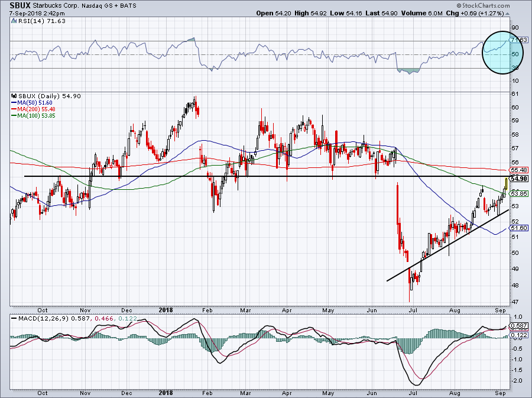Click the 61 price level on right axis
This screenshot has width=532, height=398.
tap(515, 94)
